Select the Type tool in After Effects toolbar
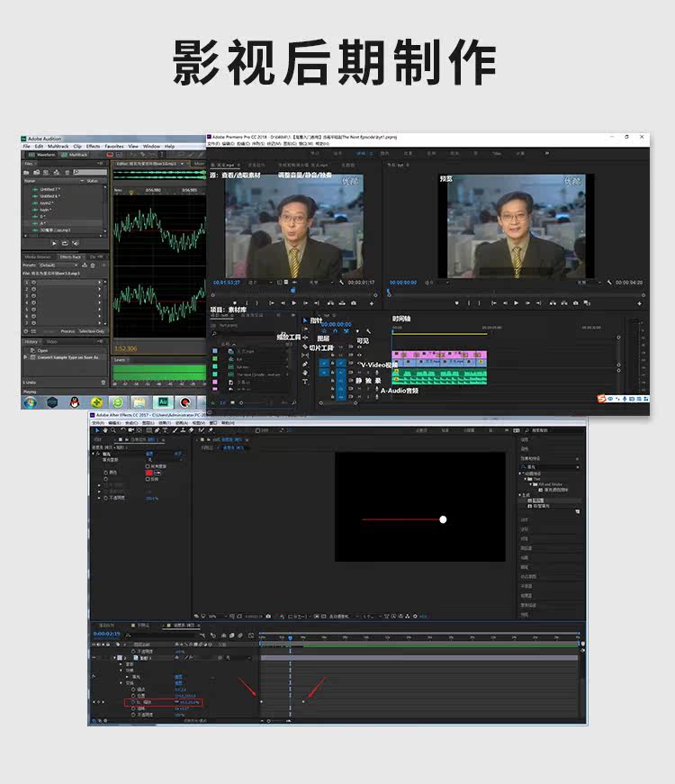 165,430
